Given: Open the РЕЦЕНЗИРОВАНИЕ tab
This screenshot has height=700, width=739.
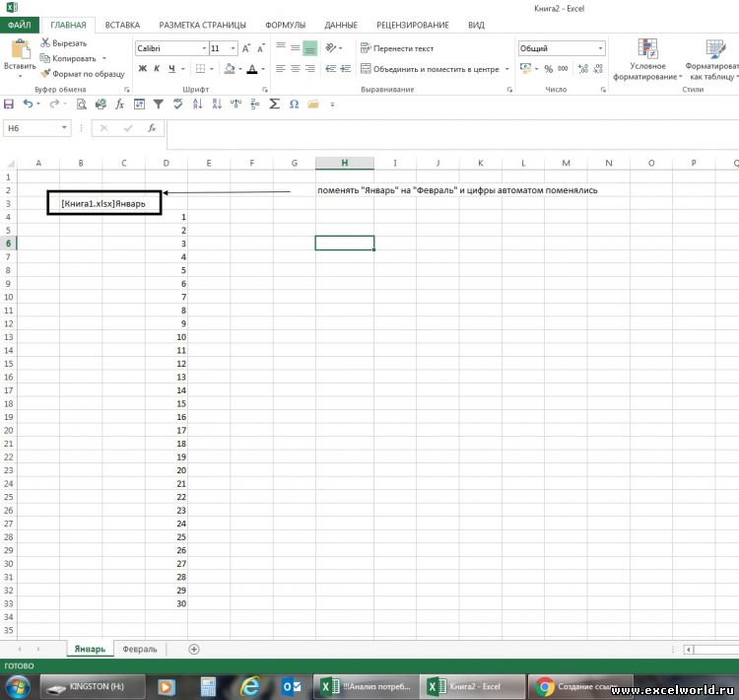Looking at the screenshot, I should (413, 25).
